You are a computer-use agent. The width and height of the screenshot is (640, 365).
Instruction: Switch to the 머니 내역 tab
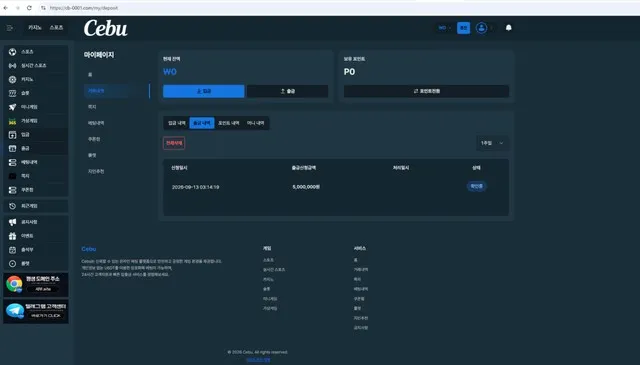[x=256, y=123]
